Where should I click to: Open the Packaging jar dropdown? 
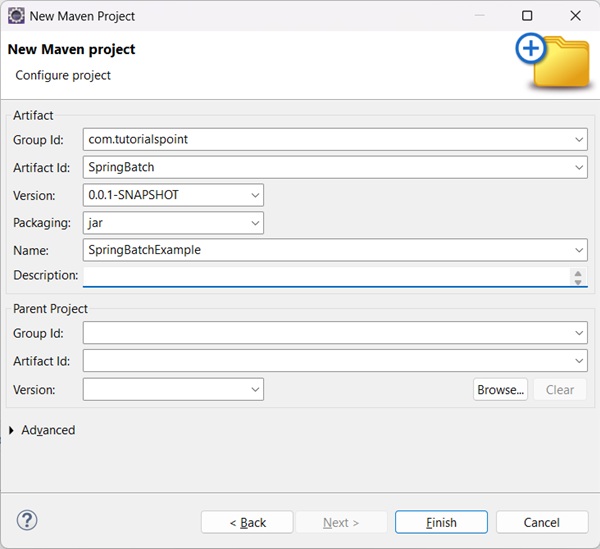(x=256, y=223)
